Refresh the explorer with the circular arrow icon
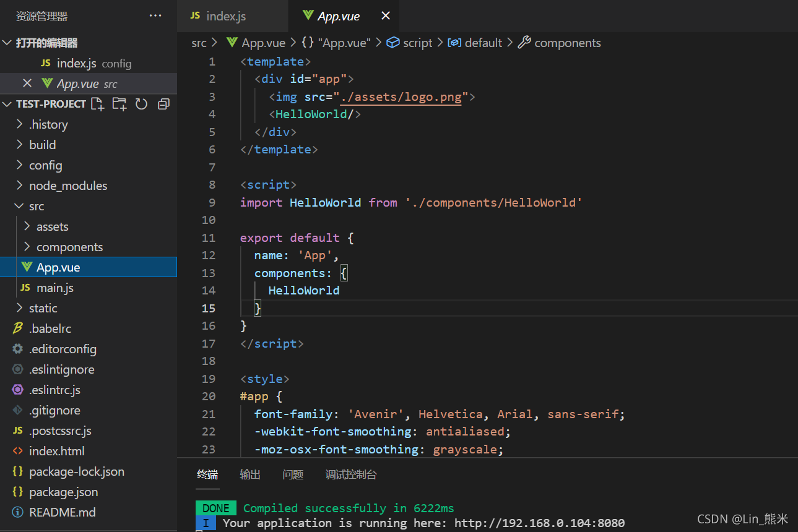The width and height of the screenshot is (798, 532). point(141,104)
